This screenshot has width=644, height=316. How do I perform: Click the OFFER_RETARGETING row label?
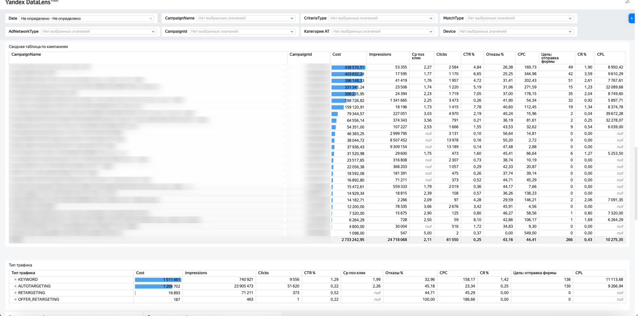pos(39,299)
